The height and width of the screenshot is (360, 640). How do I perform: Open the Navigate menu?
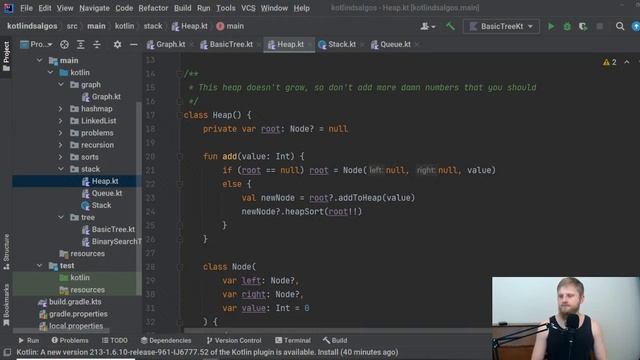(94, 8)
